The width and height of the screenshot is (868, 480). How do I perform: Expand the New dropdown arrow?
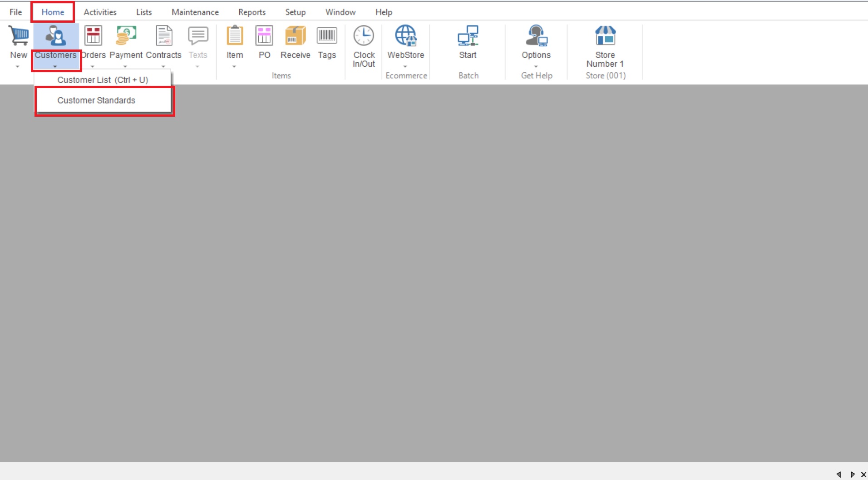18,67
